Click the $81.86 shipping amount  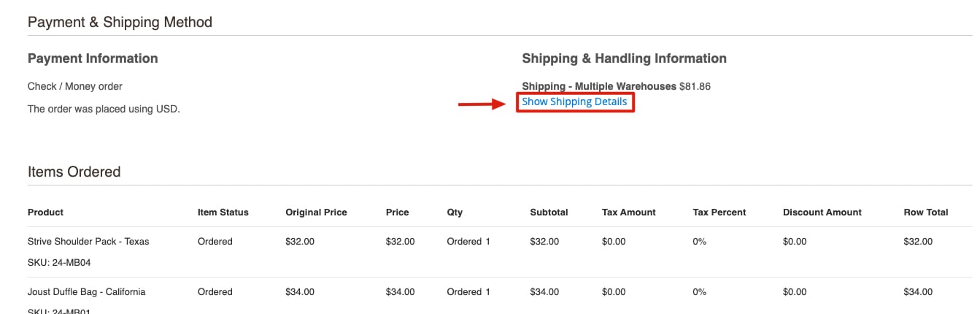point(695,86)
